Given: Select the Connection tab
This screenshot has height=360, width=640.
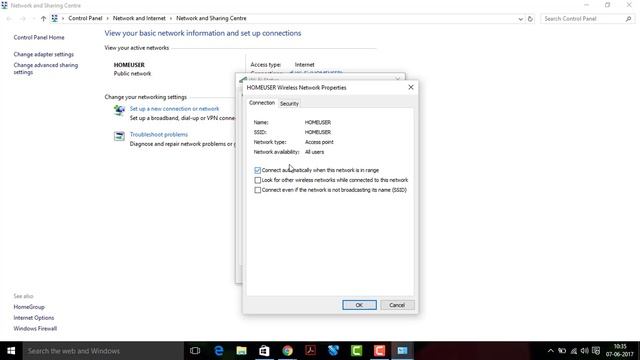Looking at the screenshot, I should (262, 103).
